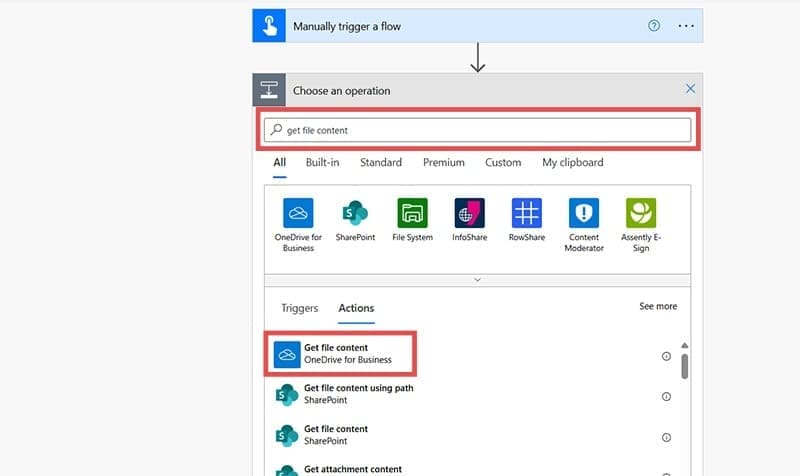Switch to the Triggers tab
This screenshot has width=800, height=476.
coord(299,308)
